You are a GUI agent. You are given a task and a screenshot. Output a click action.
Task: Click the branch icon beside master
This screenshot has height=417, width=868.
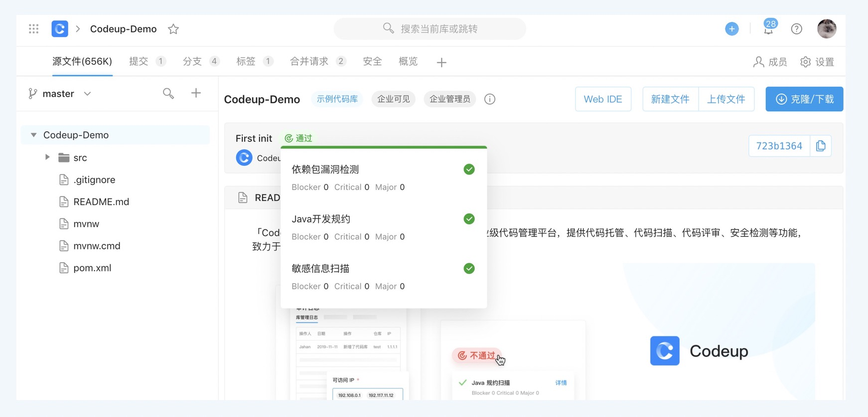33,94
